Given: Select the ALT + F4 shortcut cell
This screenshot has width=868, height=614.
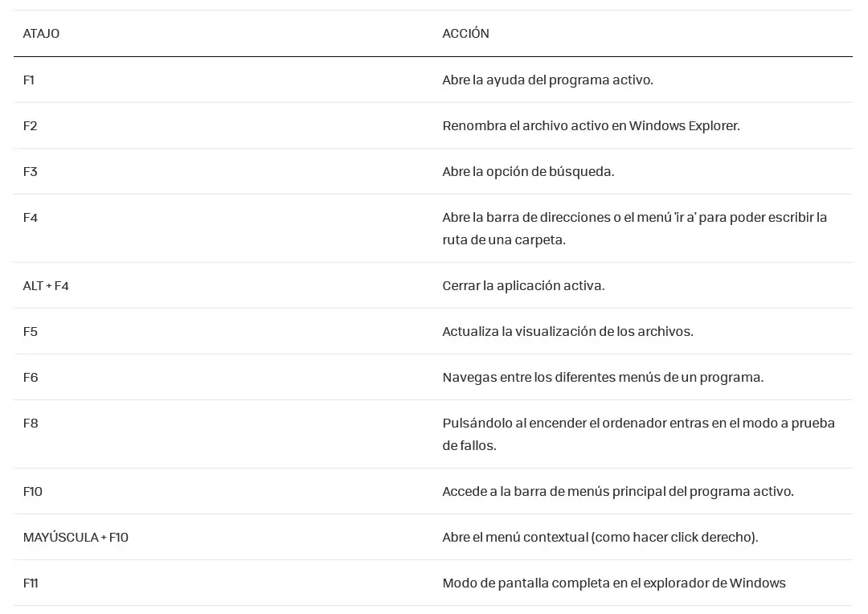Looking at the screenshot, I should coord(46,285).
